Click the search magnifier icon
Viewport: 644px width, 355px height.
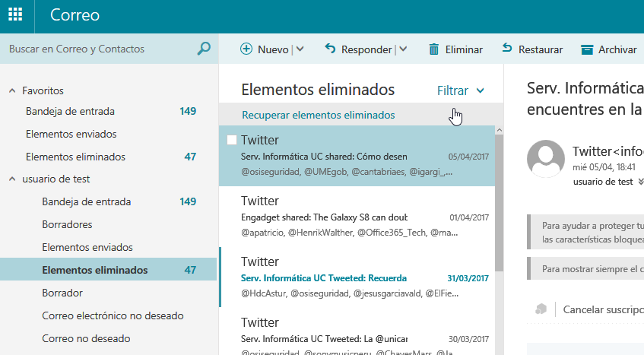(x=204, y=49)
